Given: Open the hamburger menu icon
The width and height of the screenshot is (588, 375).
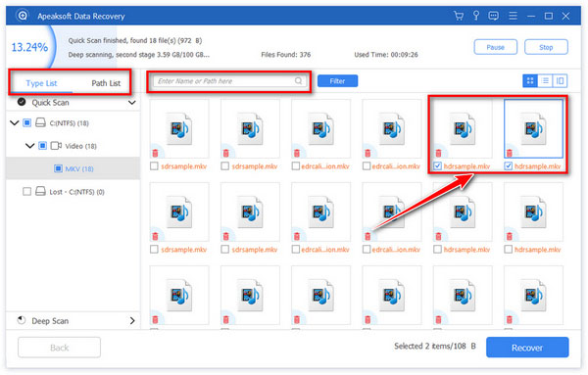Looking at the screenshot, I should coord(513,16).
